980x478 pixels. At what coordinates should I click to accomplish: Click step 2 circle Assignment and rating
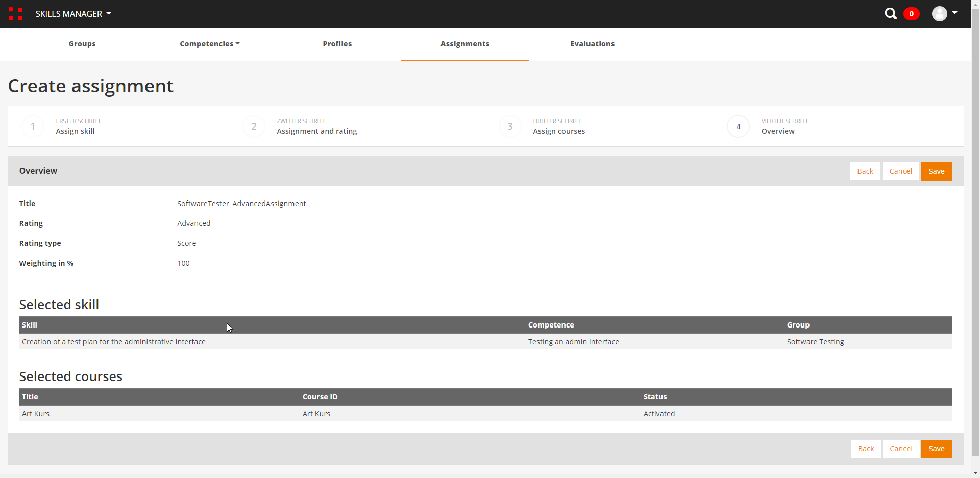254,127
